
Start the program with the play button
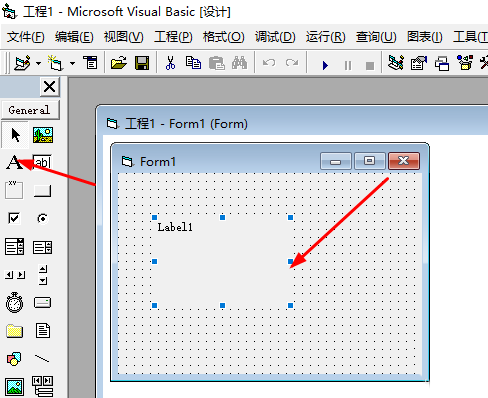(325, 65)
